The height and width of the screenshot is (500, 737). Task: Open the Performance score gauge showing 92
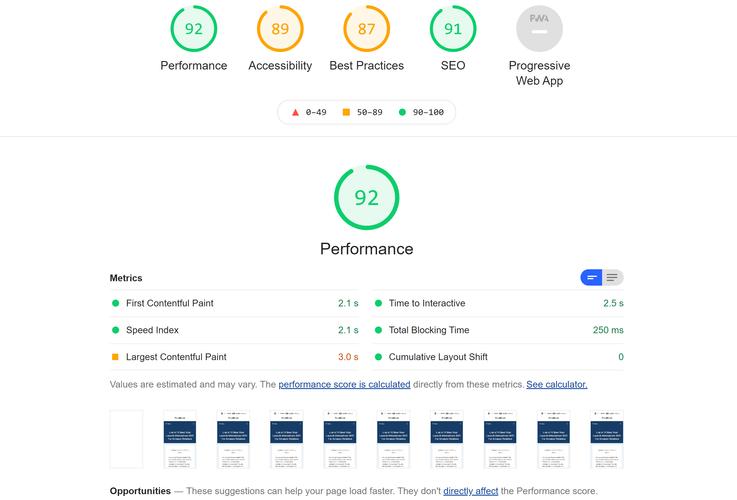[x=194, y=29]
